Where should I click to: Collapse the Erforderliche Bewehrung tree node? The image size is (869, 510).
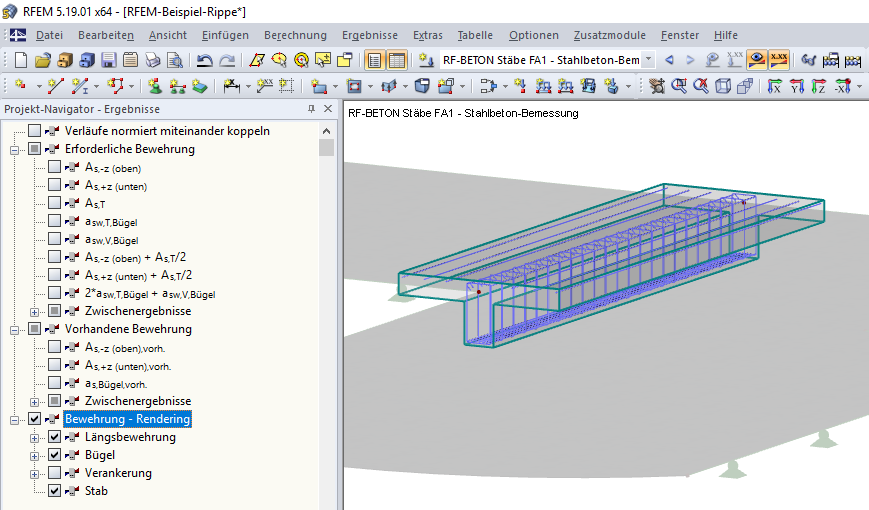14,150
